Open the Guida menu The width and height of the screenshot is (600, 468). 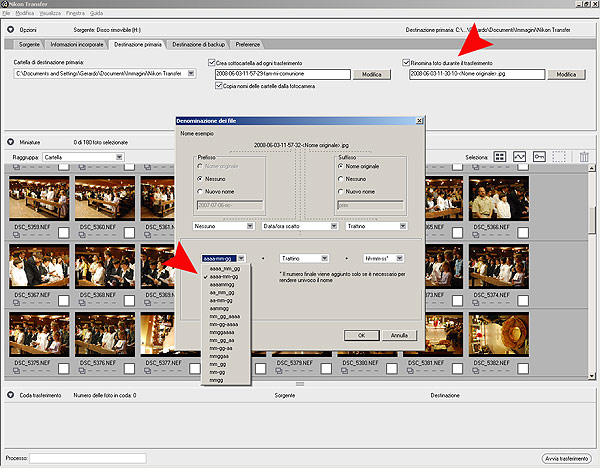(96, 13)
